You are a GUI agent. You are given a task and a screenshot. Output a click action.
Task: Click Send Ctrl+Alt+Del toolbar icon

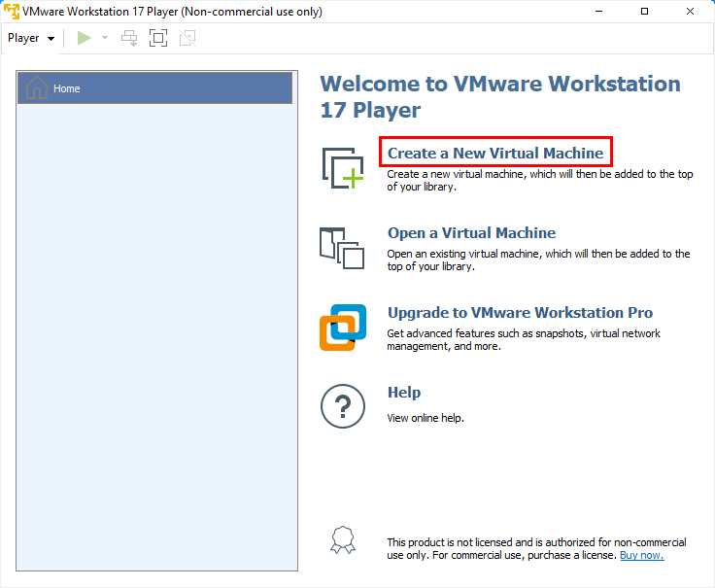point(129,38)
